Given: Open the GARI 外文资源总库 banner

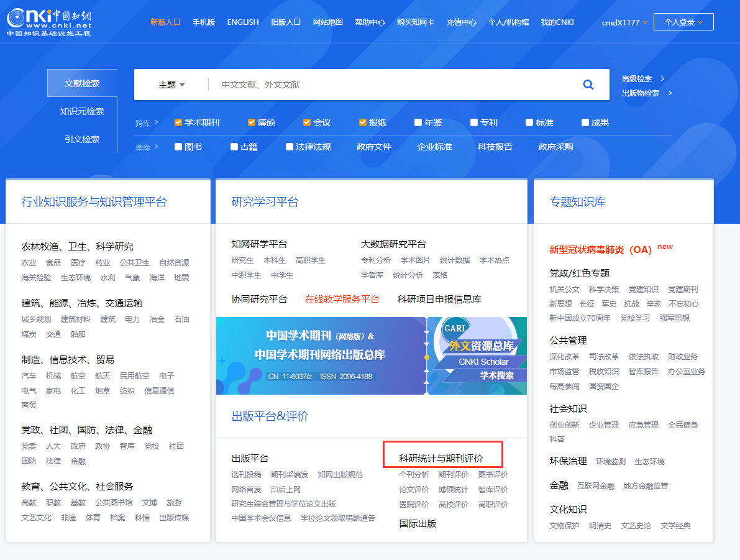Looking at the screenshot, I should click(477, 356).
